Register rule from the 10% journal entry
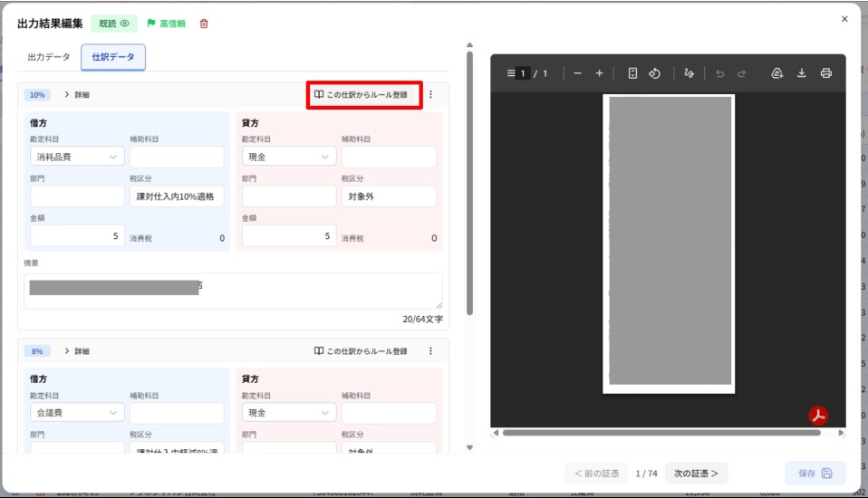 [361, 94]
